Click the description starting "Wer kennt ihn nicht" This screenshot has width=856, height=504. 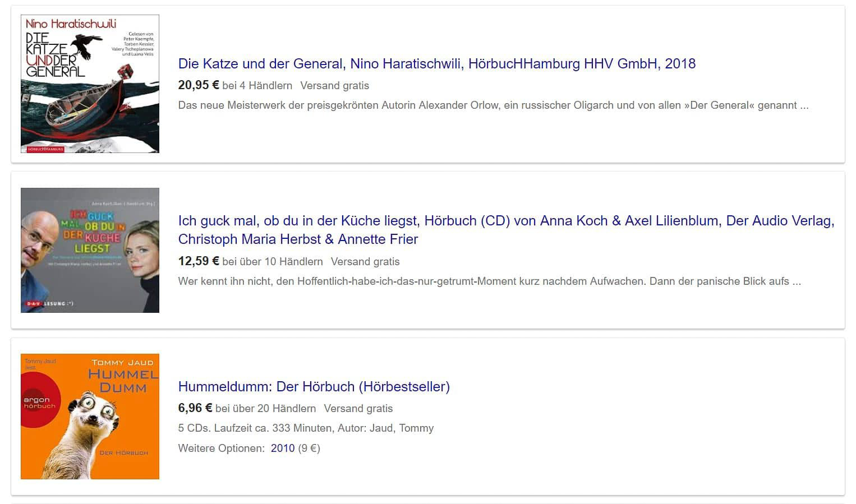pyautogui.click(x=489, y=281)
